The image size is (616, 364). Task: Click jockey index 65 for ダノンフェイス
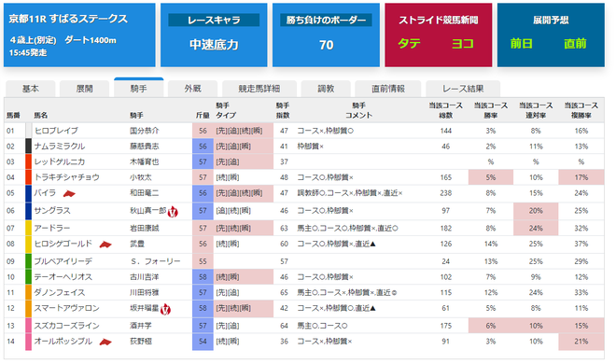[x=284, y=292]
